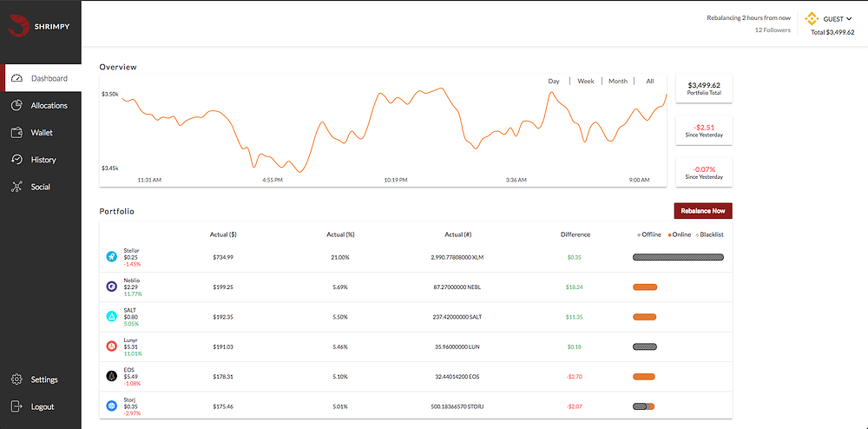Toggle the Stellar blacklist status bar
This screenshot has height=429, width=868.
(678, 257)
